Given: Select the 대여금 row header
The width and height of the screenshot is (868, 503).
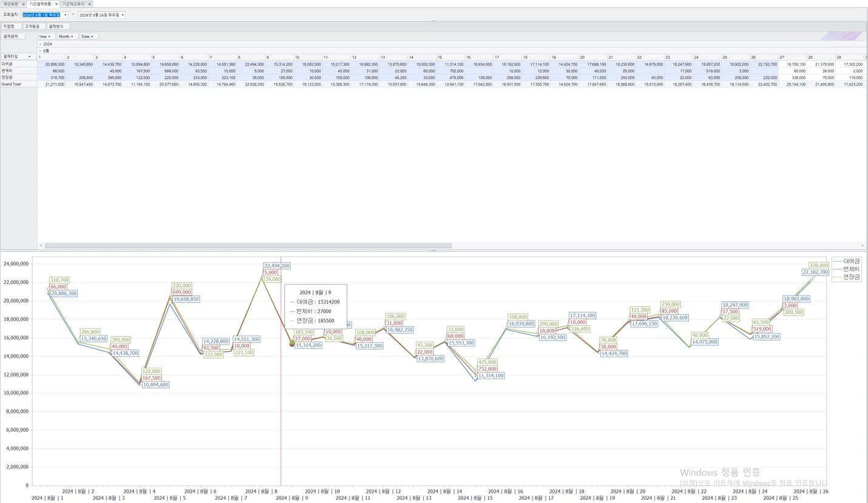Looking at the screenshot, I should coord(18,64).
